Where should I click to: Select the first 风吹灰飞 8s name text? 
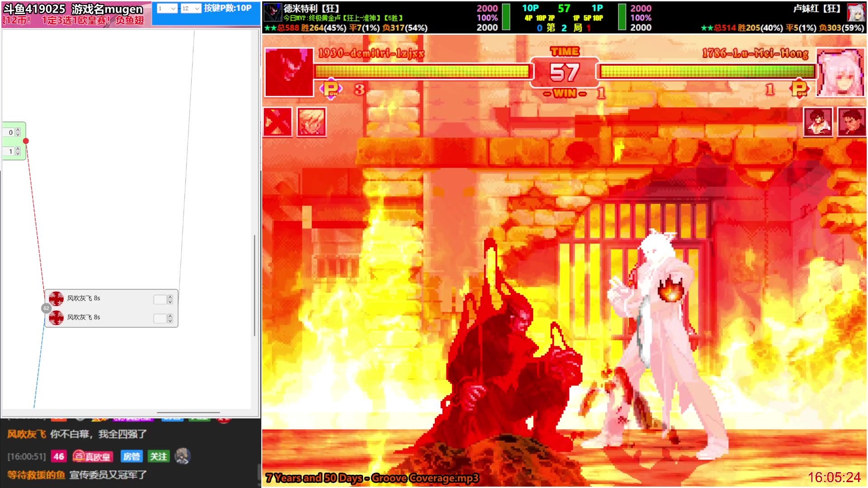tap(84, 298)
